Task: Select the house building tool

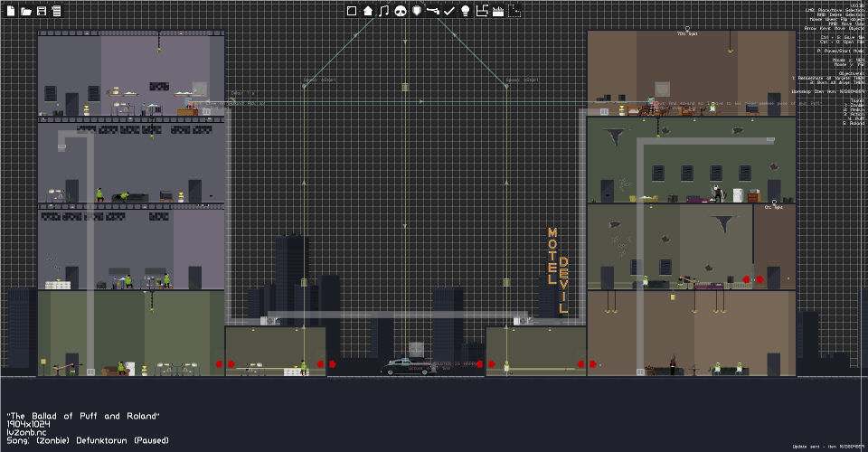Action: [368, 11]
